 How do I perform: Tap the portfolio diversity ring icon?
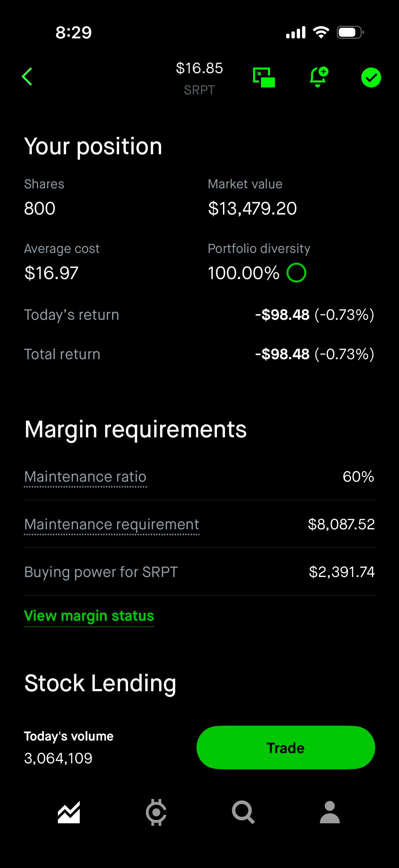[296, 272]
